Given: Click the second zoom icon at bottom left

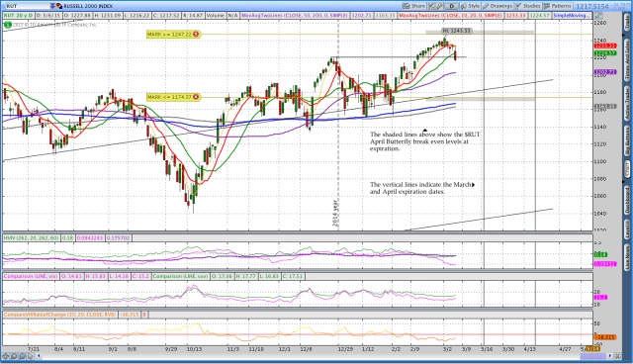Looking at the screenshot, I should [x=14, y=356].
